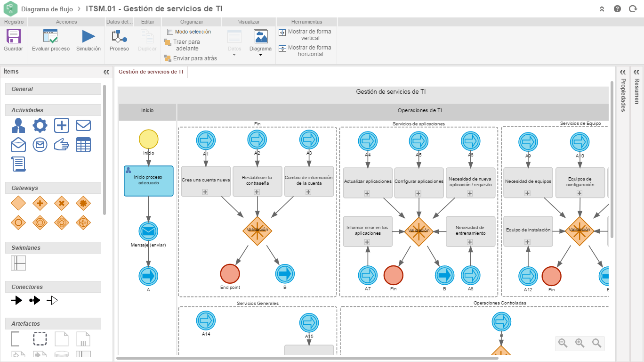Select the user task person icon
644x362 pixels.
pos(18,125)
